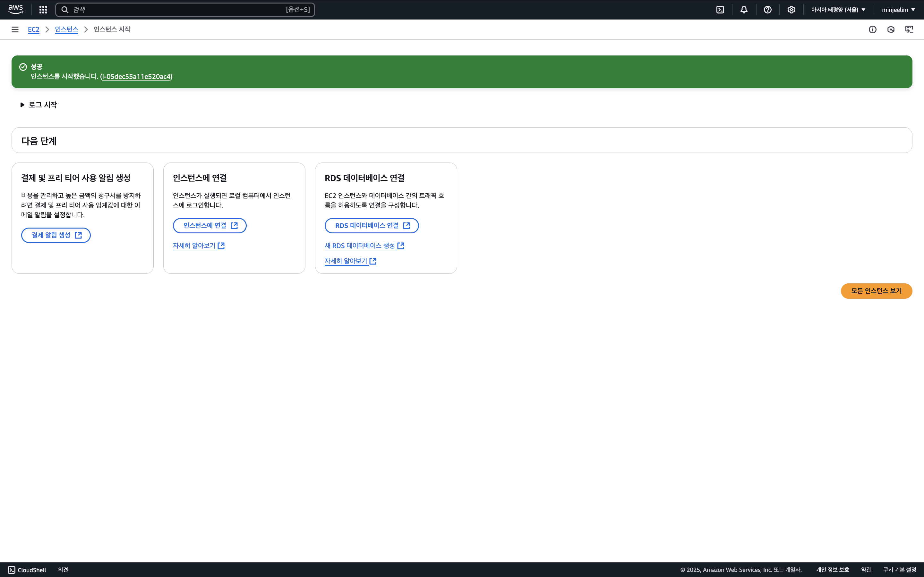Viewport: 924px width, 577px height.
Task: Click the hexagon-shaped icon near top right
Action: click(891, 29)
